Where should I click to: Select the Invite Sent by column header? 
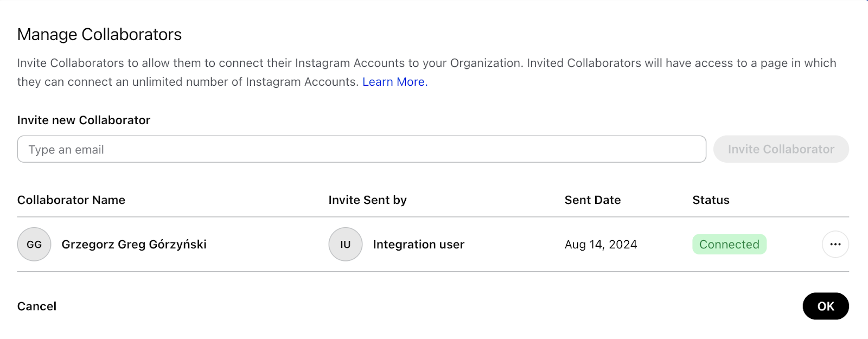367,200
